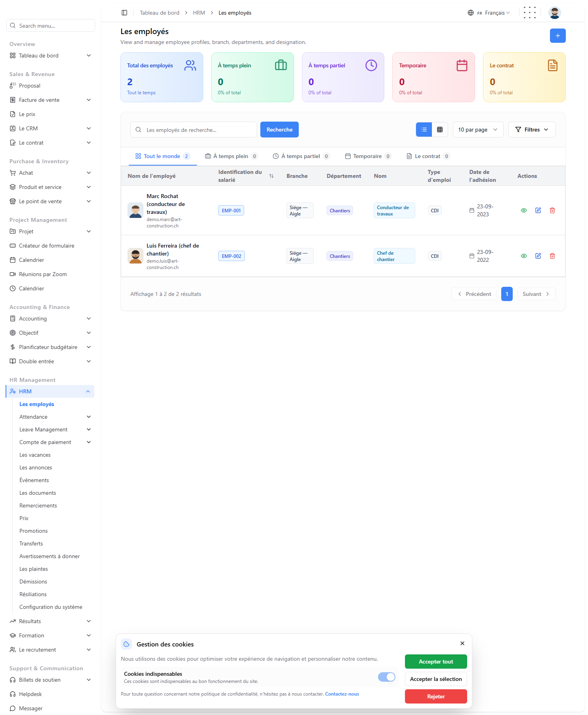Switch to grid view layout
588x715 pixels.
(x=440, y=130)
